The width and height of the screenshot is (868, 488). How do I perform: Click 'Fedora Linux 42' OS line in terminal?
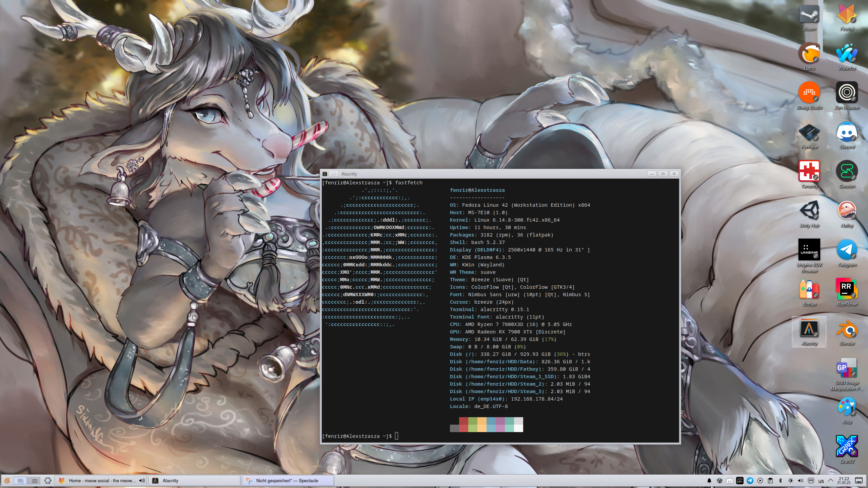click(x=520, y=205)
